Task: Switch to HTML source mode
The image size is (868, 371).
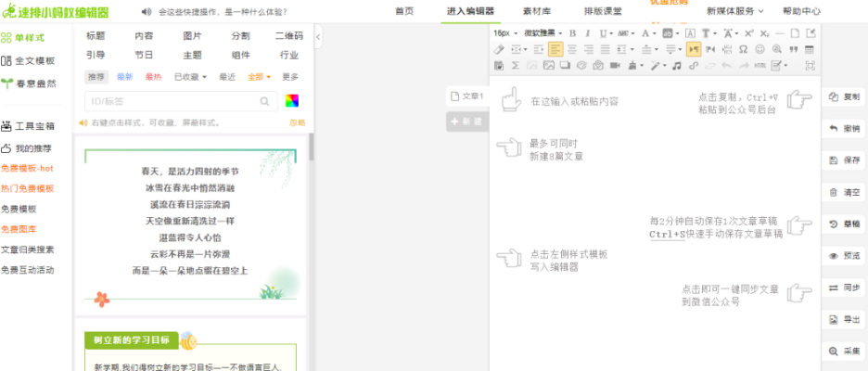Action: (760, 65)
